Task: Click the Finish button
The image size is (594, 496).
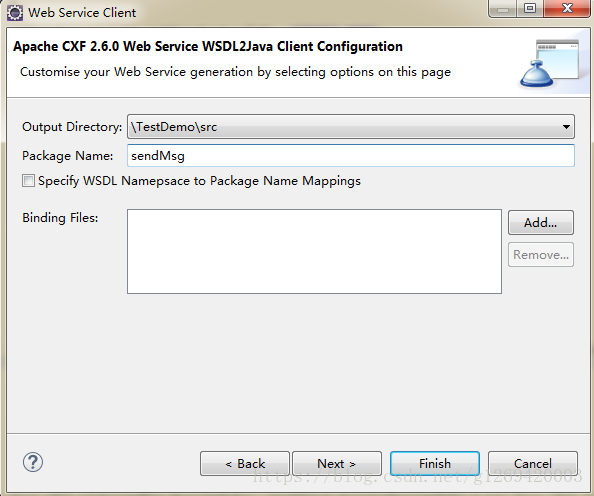Action: 435,463
